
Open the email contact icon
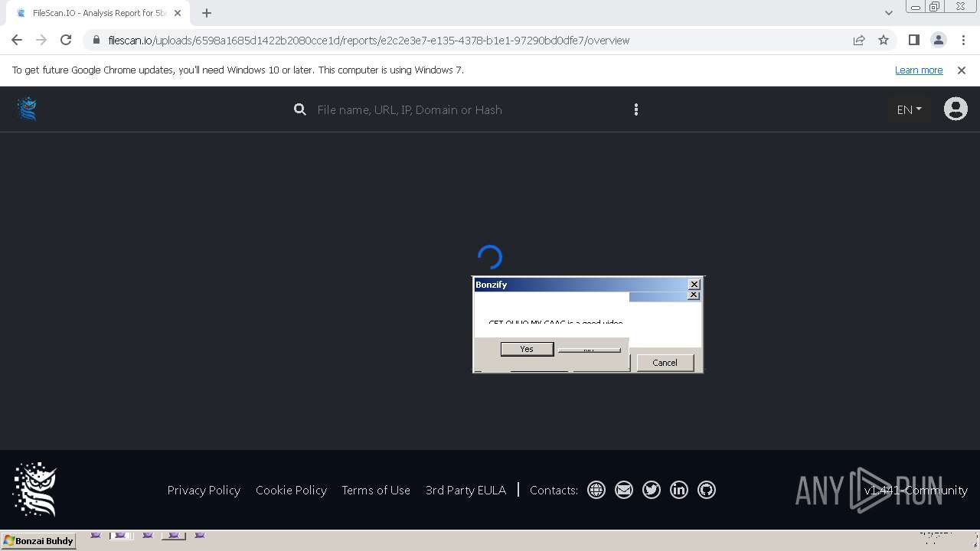624,490
